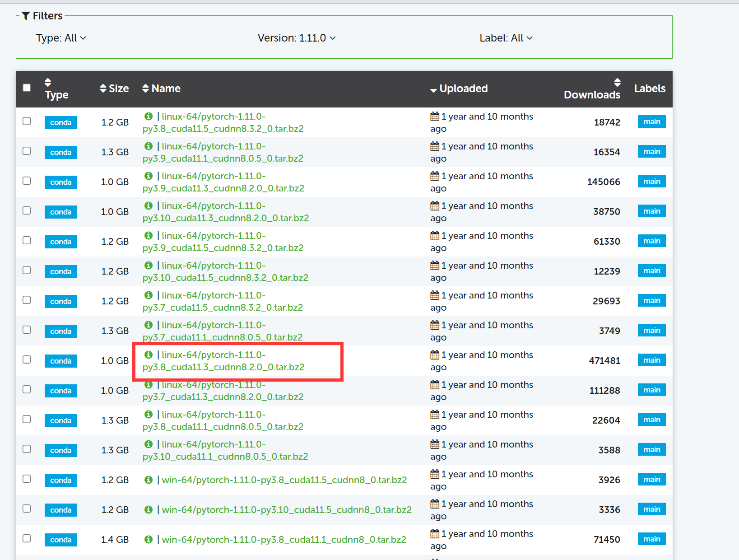The width and height of the screenshot is (739, 560).
Task: Open linux-64 py3.9_cuda11.3_cudnn8.2.0 package link
Action: pyautogui.click(x=223, y=182)
